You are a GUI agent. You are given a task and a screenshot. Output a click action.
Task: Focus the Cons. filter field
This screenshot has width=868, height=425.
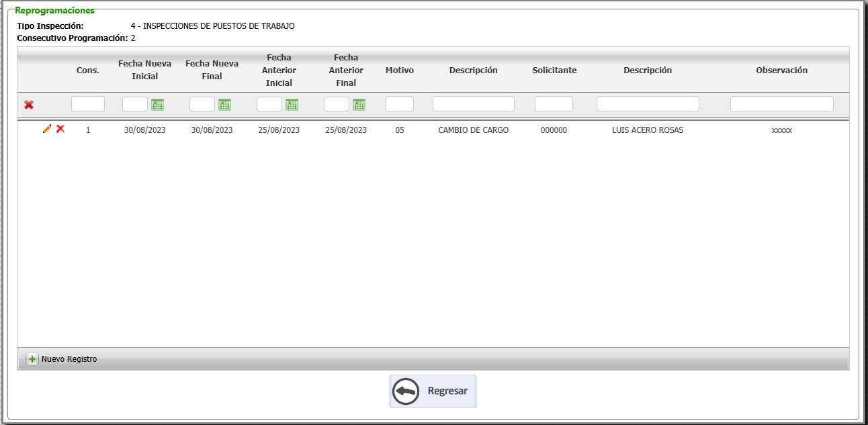(88, 104)
